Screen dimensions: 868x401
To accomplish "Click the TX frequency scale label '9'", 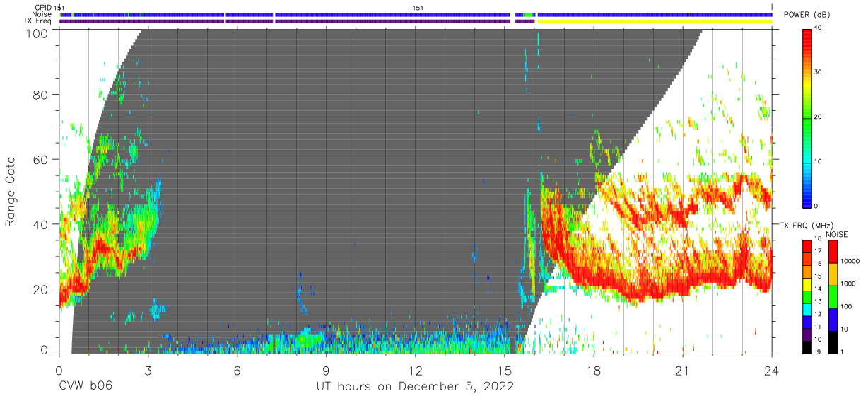I will tap(818, 351).
